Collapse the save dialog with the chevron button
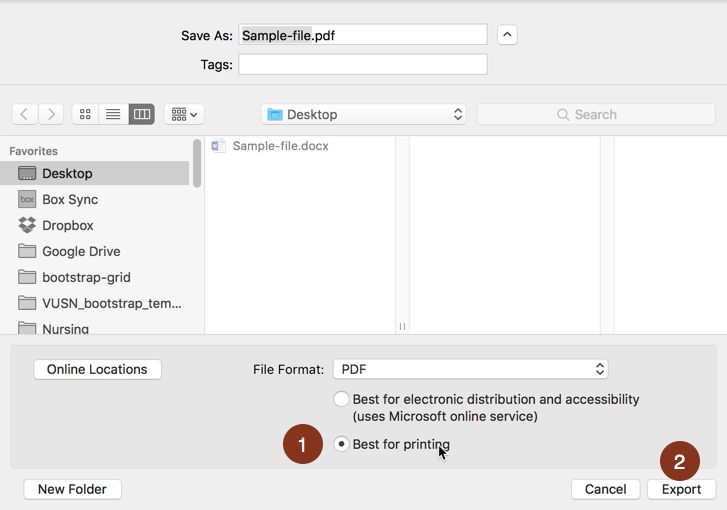This screenshot has width=727, height=510. coord(507,35)
